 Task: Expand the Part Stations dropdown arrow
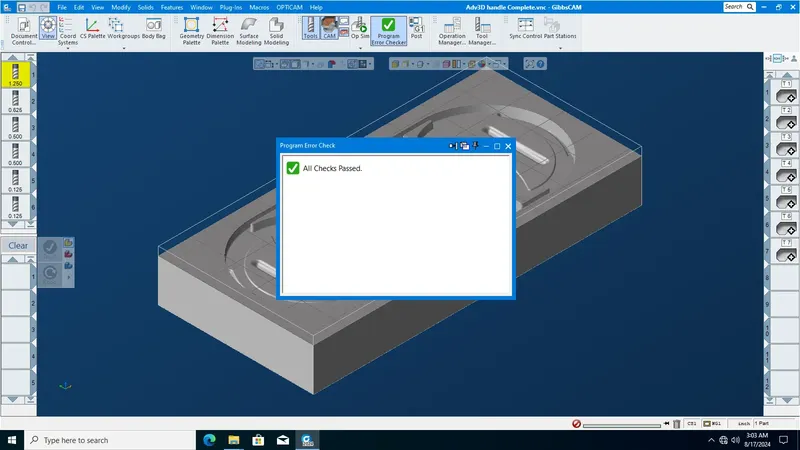pos(560,48)
